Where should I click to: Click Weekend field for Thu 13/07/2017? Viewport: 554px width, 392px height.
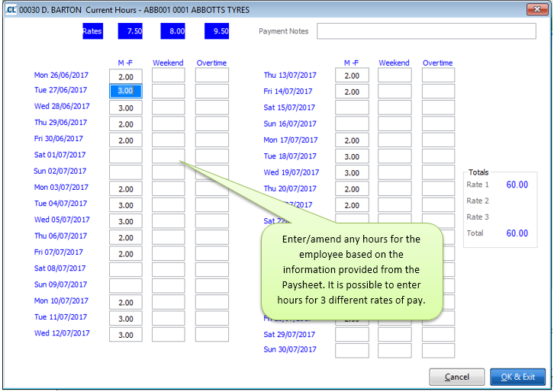pos(395,76)
